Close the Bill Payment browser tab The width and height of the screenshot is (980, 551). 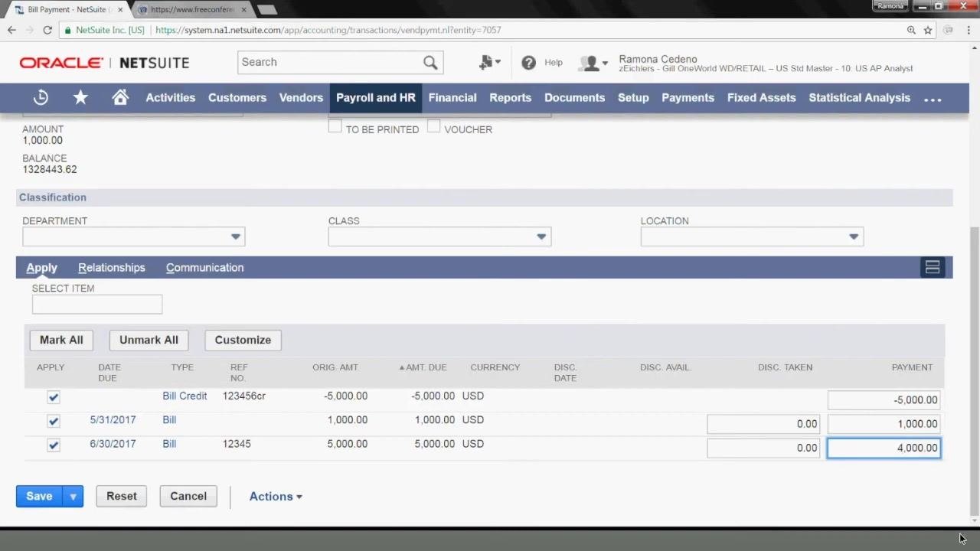120,10
